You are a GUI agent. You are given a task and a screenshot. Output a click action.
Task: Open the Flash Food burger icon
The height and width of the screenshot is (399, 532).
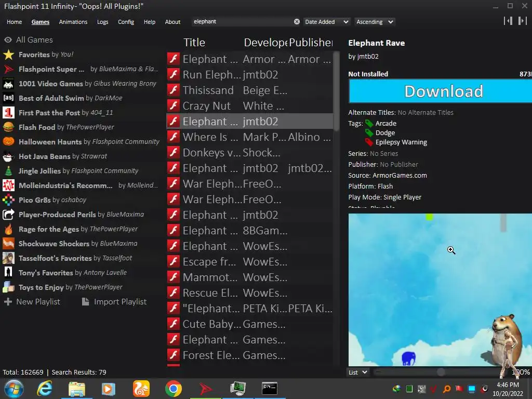tap(8, 127)
